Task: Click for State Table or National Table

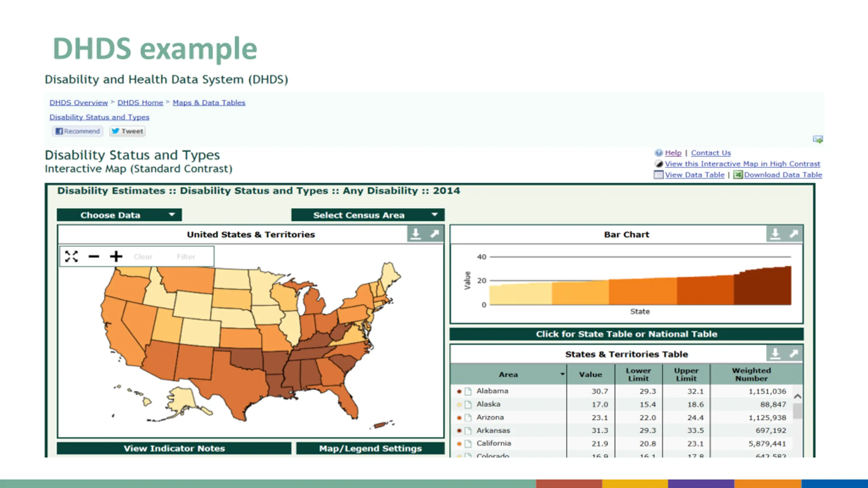Action: [627, 334]
